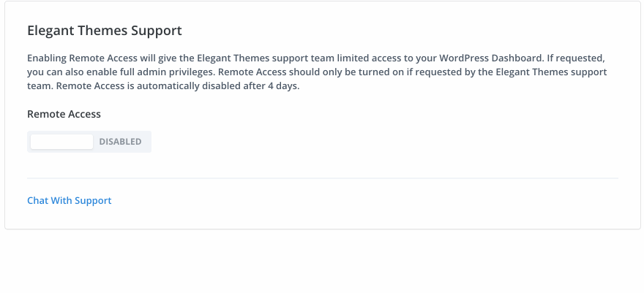Click the words 'limited access' in the paragraph
644x293 pixels.
[367, 58]
